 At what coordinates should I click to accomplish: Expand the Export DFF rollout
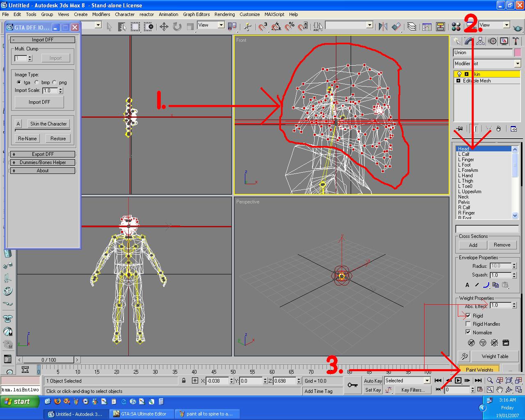(x=43, y=154)
